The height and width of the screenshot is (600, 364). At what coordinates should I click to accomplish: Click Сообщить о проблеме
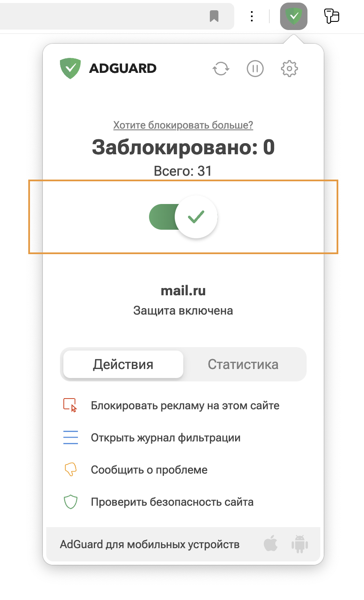(x=149, y=470)
